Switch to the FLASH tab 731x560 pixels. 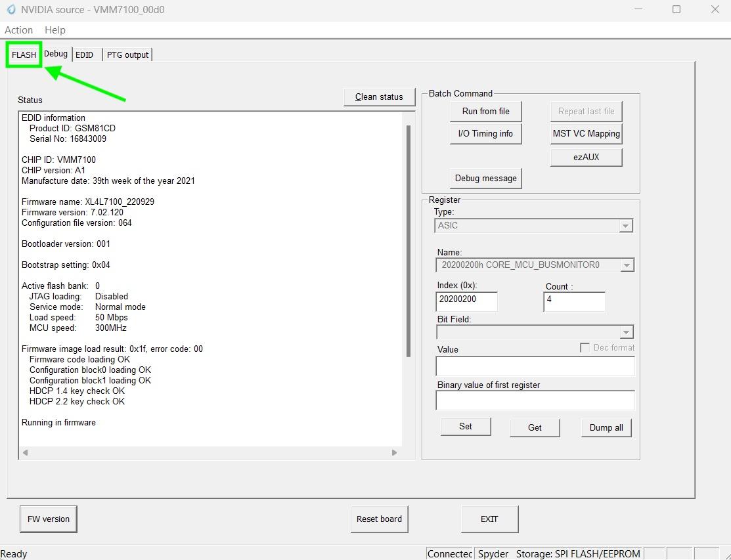[23, 55]
